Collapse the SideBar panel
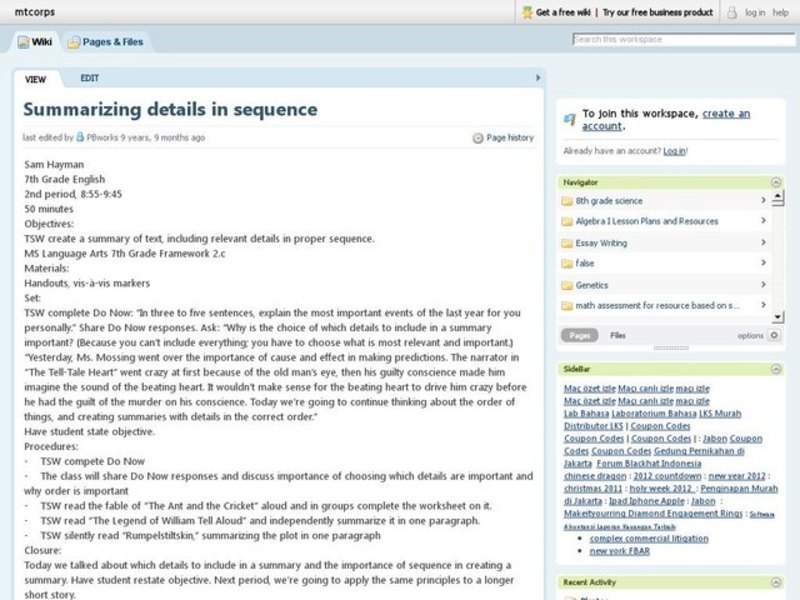The width and height of the screenshot is (800, 600). [776, 370]
